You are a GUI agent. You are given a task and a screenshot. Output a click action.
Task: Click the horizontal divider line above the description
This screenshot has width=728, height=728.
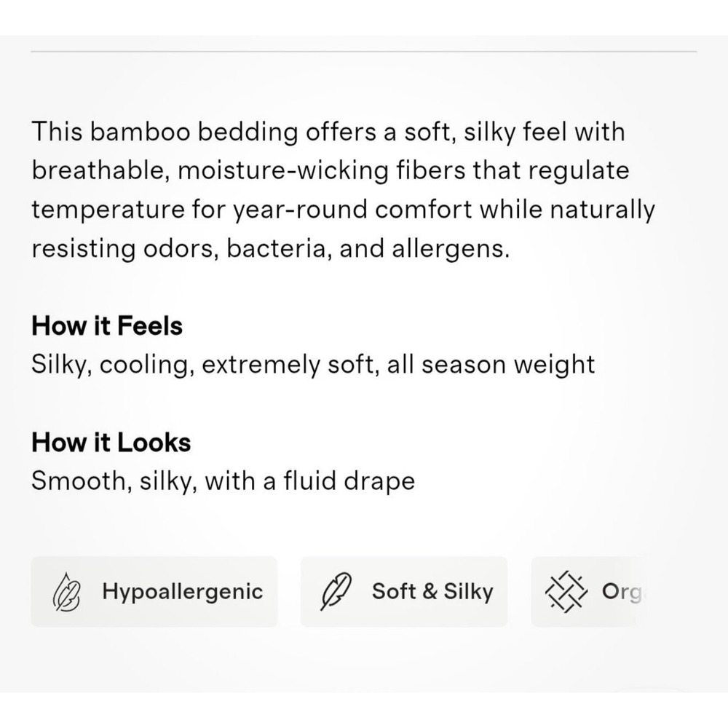pos(363,52)
